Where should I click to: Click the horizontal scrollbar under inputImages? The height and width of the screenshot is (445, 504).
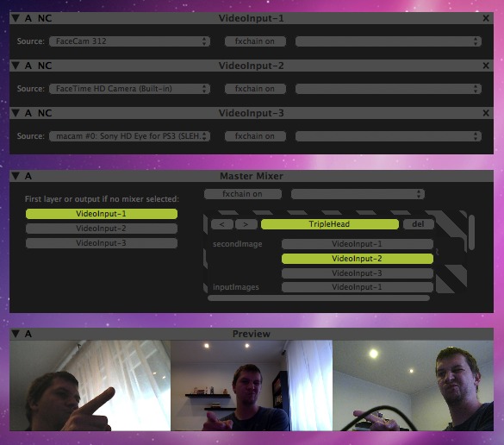coord(319,298)
